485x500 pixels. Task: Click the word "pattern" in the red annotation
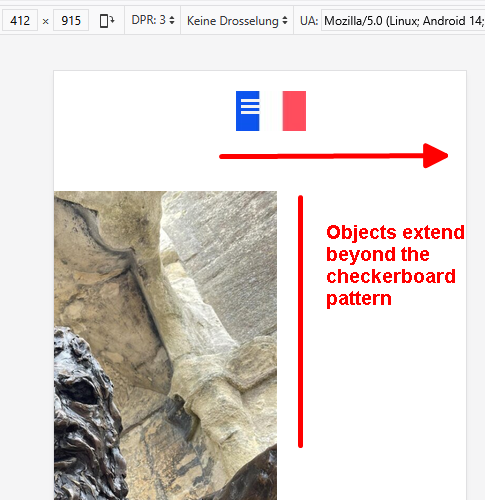tap(359, 299)
